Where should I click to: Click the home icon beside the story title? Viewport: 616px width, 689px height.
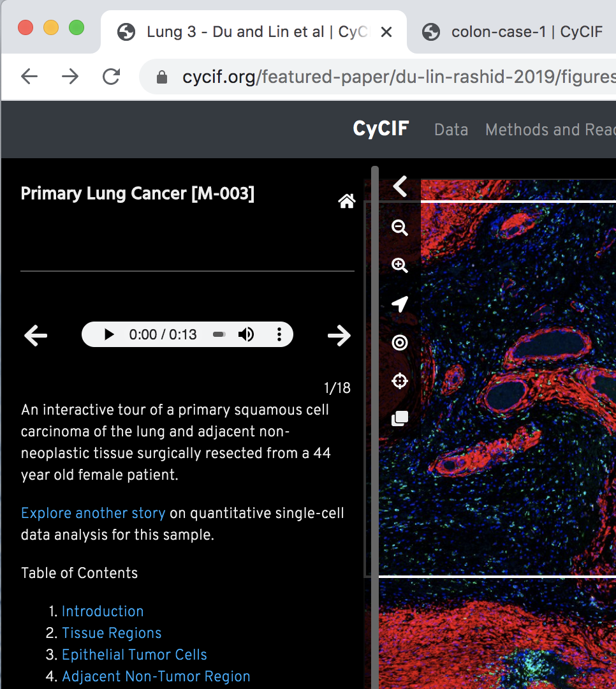pos(346,201)
